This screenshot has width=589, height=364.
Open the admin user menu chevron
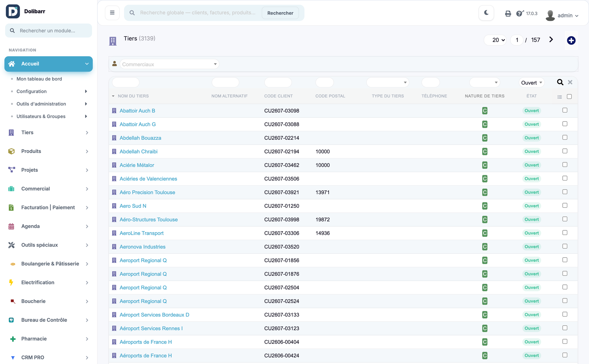pos(577,16)
